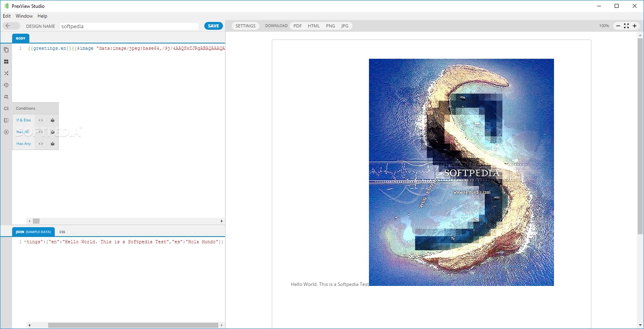Switch to the CSS tab
This screenshot has width=644, height=329.
pyautogui.click(x=62, y=232)
